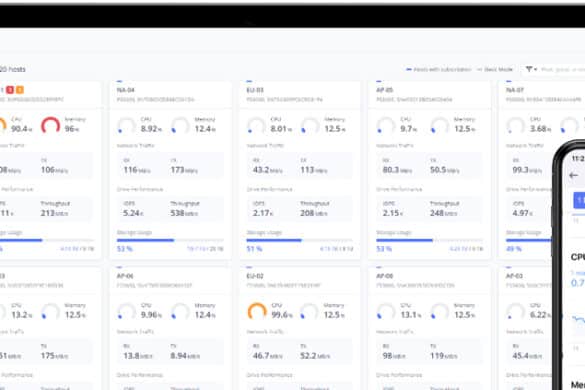Open the AP-05 host card title
The width and height of the screenshot is (585, 390).
pos(385,90)
